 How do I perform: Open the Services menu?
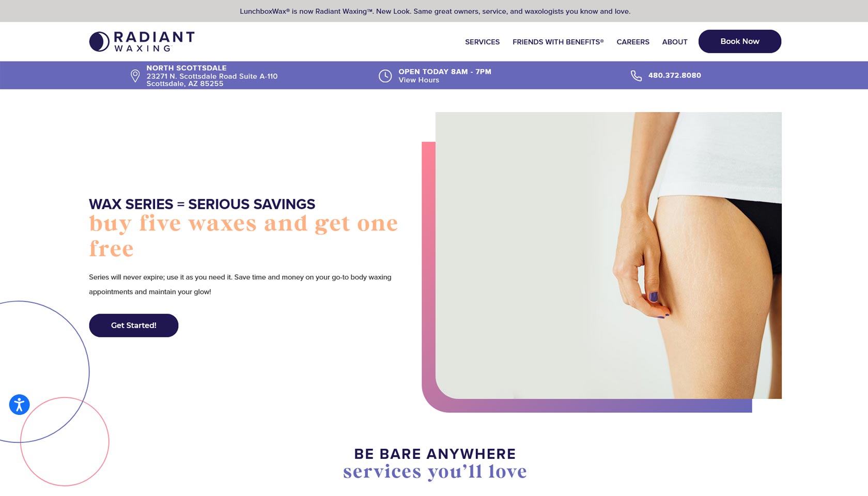point(482,42)
